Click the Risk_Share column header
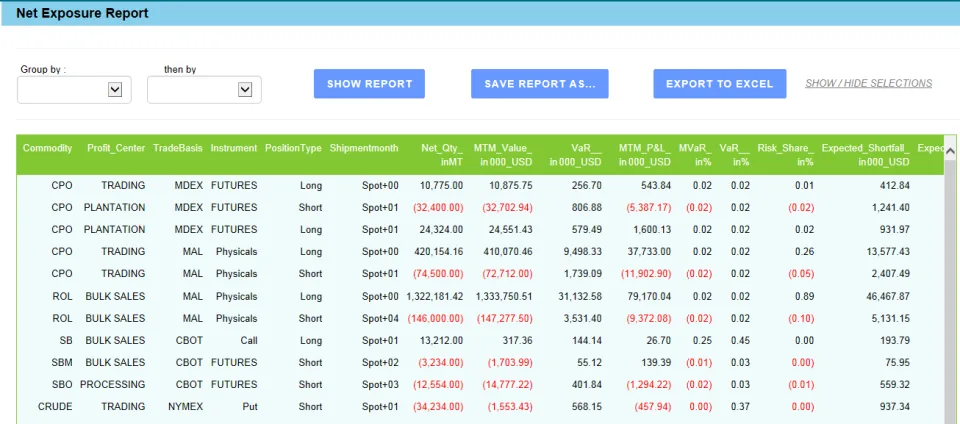Screen dimensions: 960x424 [786, 155]
